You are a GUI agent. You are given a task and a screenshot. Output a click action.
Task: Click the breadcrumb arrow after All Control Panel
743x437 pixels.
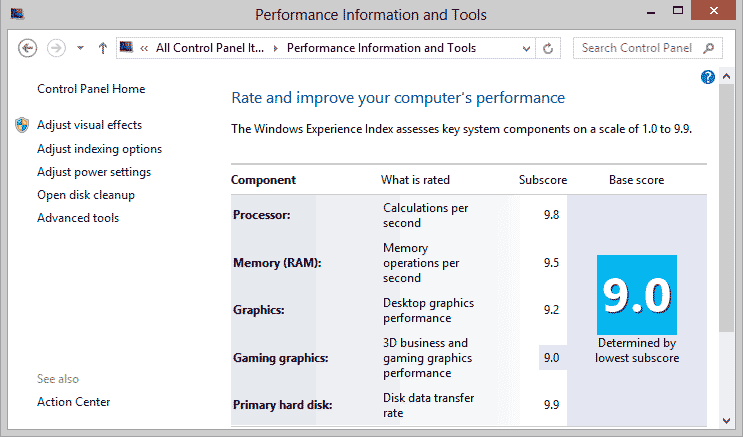click(275, 48)
